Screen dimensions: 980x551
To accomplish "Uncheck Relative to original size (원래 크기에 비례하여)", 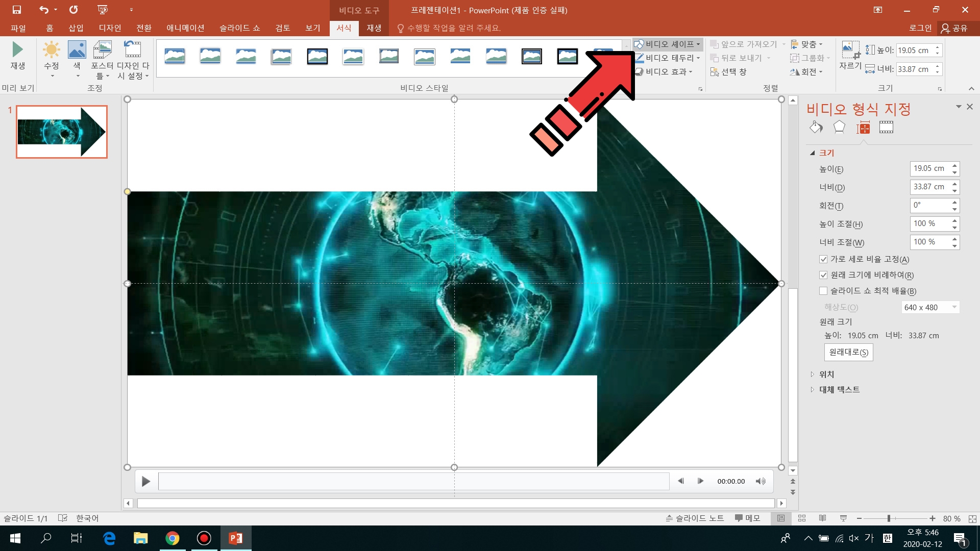I will 823,275.
